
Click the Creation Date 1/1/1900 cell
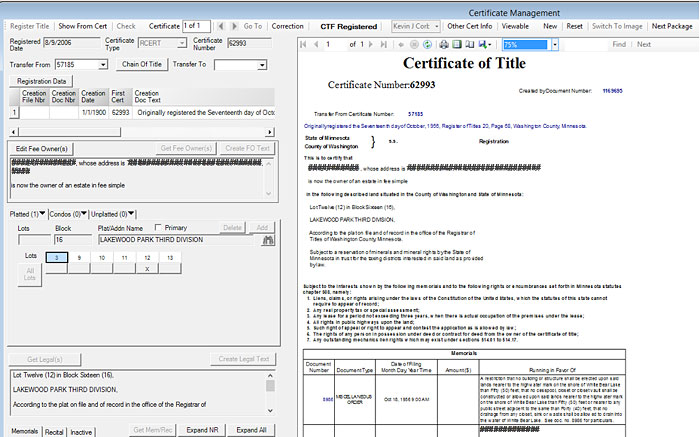94,112
